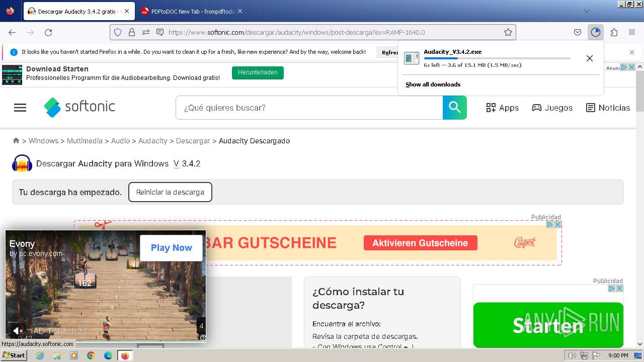
Task: Focus the ¿Qué quieres buscar? search box
Action: 309,108
